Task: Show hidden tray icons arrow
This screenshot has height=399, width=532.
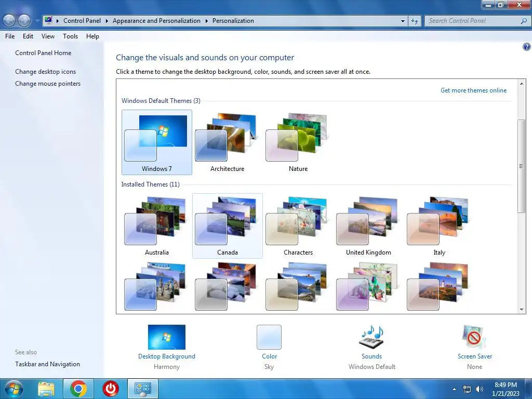Action: coord(454,389)
